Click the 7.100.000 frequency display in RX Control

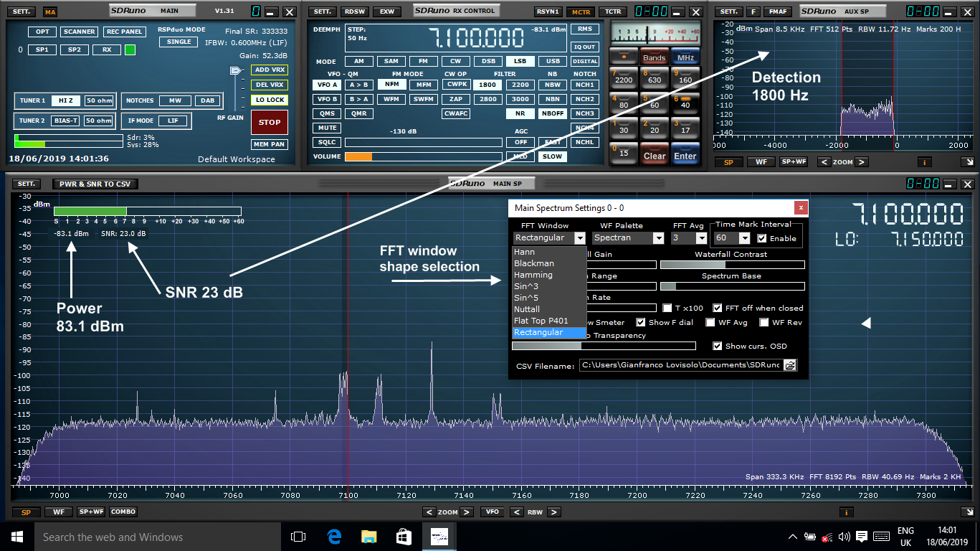[x=475, y=38]
